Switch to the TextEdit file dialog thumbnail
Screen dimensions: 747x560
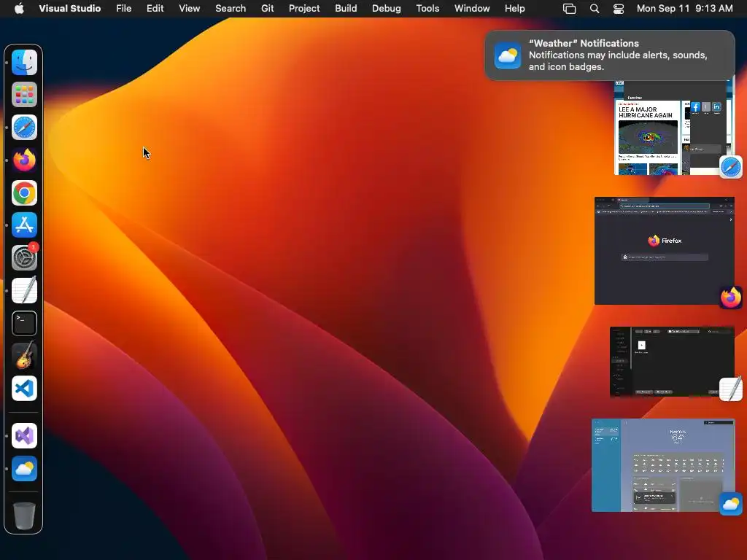coord(672,362)
